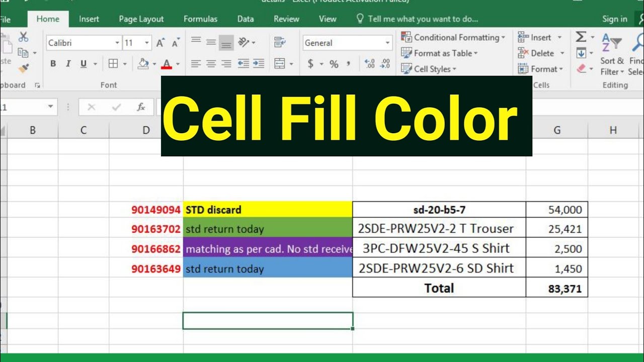644x362 pixels.
Task: Click the Decrease Decimal icon
Action: (x=385, y=64)
